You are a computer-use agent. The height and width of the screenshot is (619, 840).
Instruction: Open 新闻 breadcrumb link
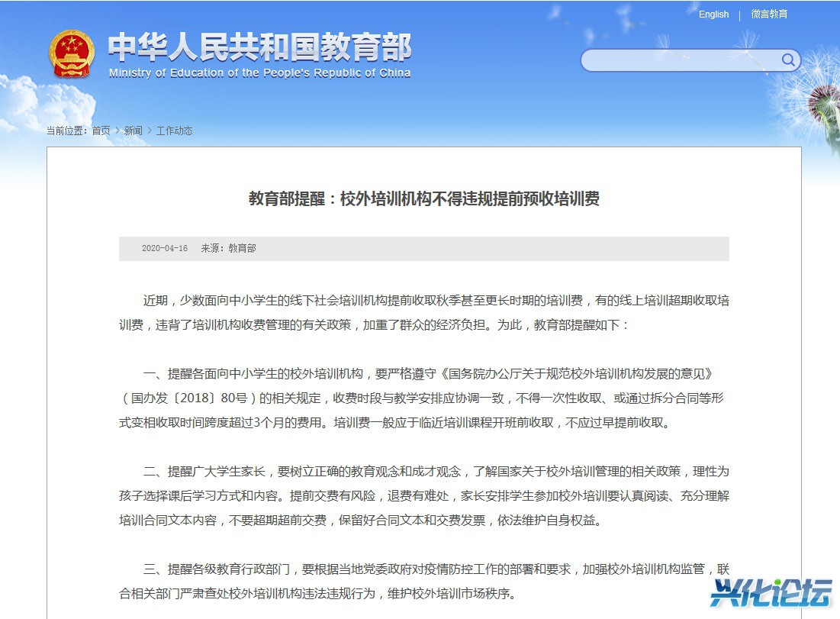coord(133,131)
